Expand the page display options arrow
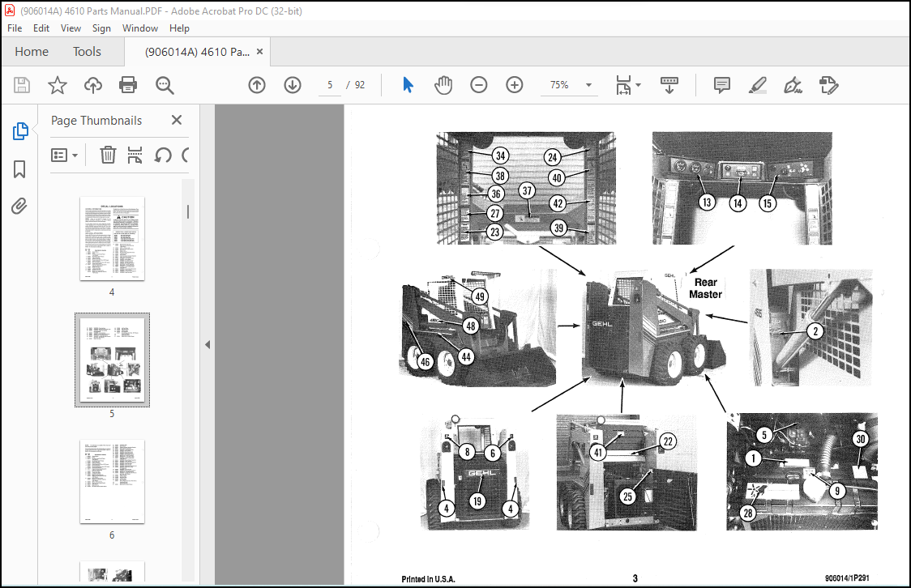The height and width of the screenshot is (588, 911). pos(638,85)
